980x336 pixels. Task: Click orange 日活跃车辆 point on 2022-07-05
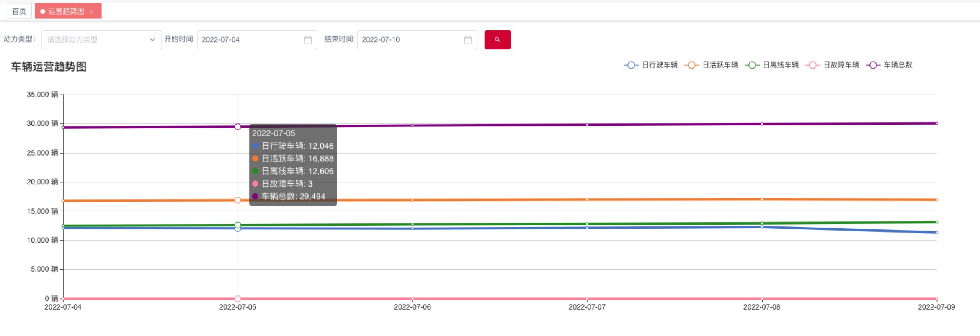(238, 200)
